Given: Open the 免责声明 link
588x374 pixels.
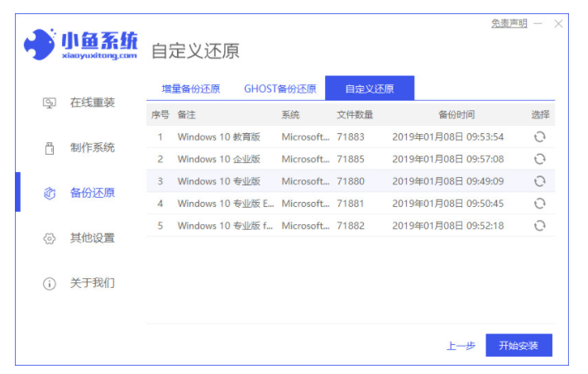Looking at the screenshot, I should (x=509, y=24).
